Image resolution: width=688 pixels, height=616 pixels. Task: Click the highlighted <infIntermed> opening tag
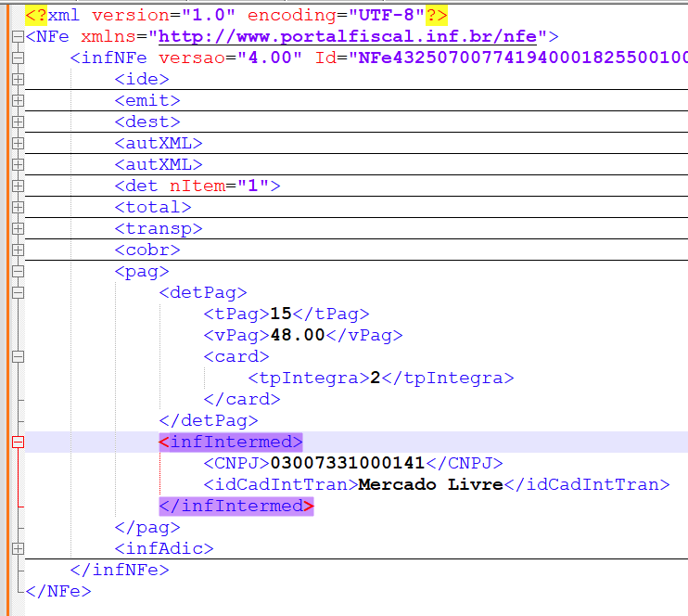pyautogui.click(x=231, y=443)
